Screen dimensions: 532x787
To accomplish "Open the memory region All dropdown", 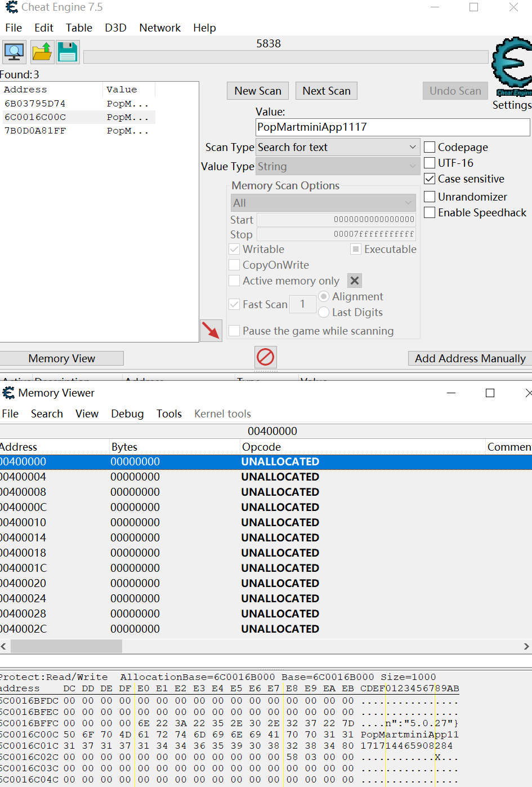I will click(323, 203).
